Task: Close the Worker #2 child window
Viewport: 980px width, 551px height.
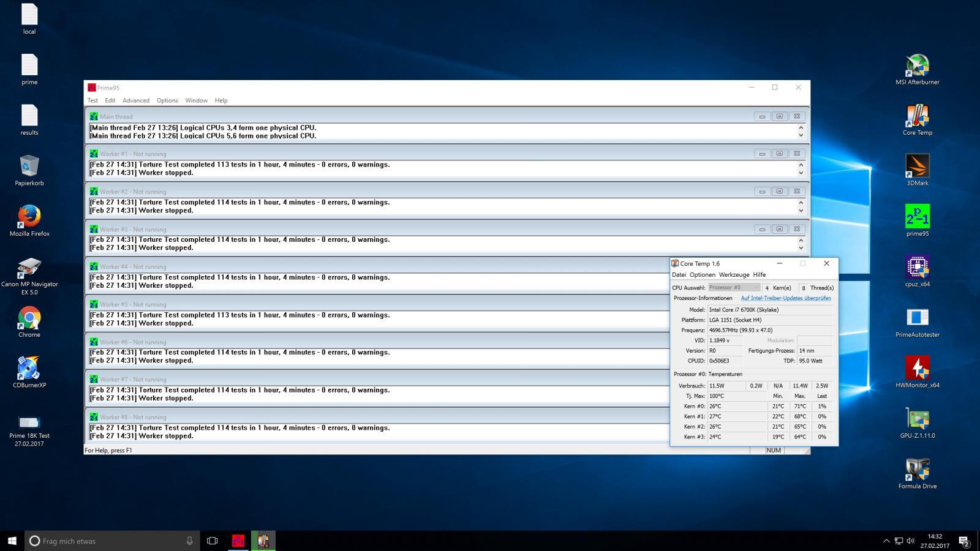Action: point(796,191)
